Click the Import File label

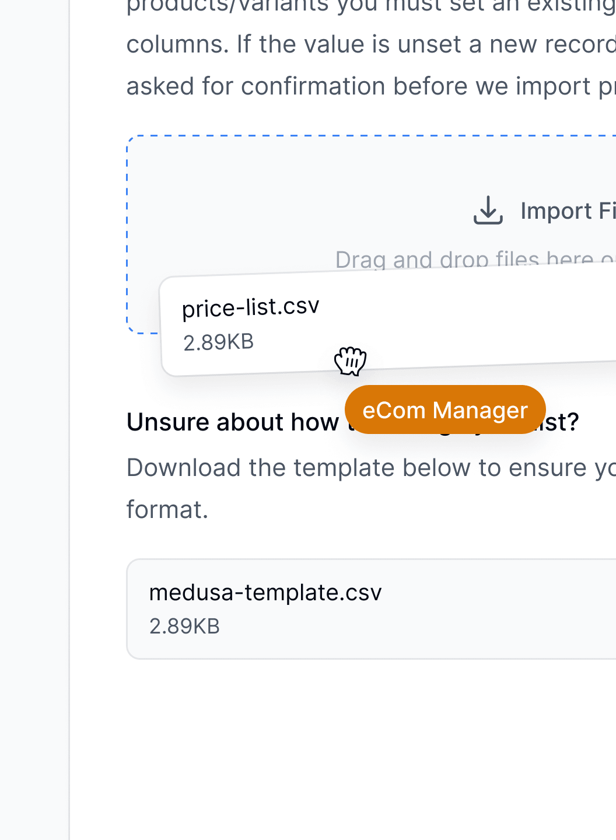(x=568, y=211)
